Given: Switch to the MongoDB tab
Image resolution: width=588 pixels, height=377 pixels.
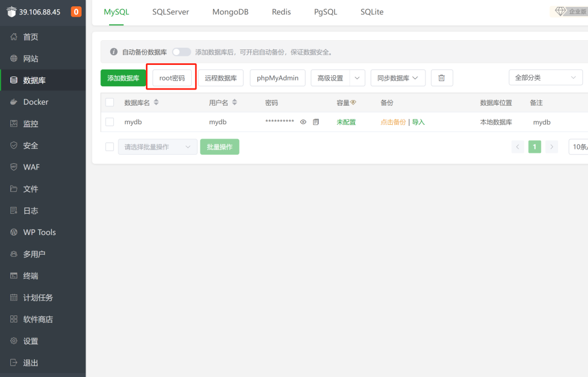Looking at the screenshot, I should [230, 12].
